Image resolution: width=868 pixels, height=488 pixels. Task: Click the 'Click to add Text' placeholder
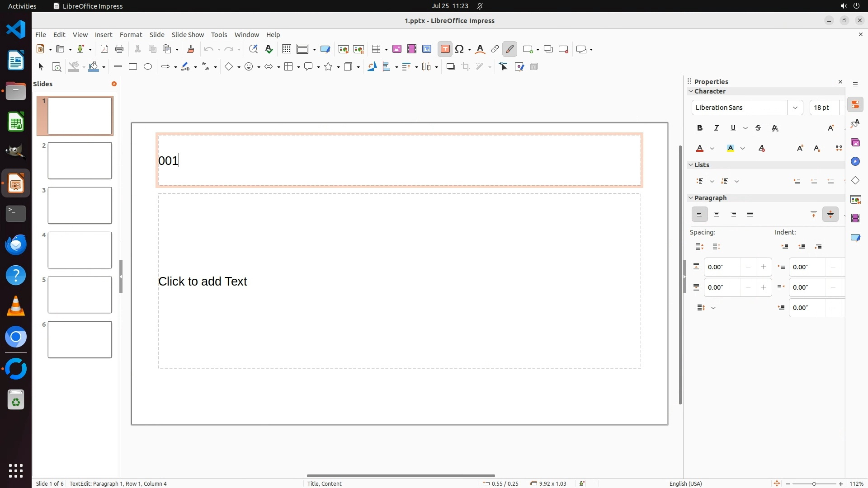point(203,282)
